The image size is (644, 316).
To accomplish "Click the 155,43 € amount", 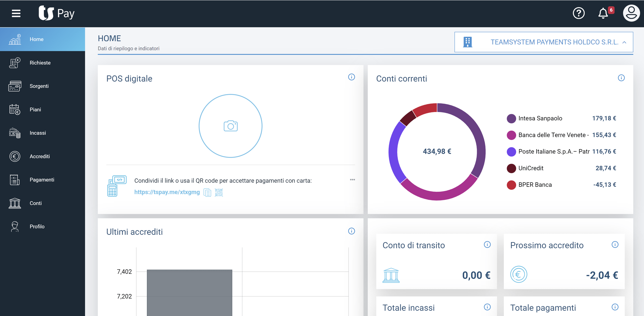I will (x=604, y=135).
